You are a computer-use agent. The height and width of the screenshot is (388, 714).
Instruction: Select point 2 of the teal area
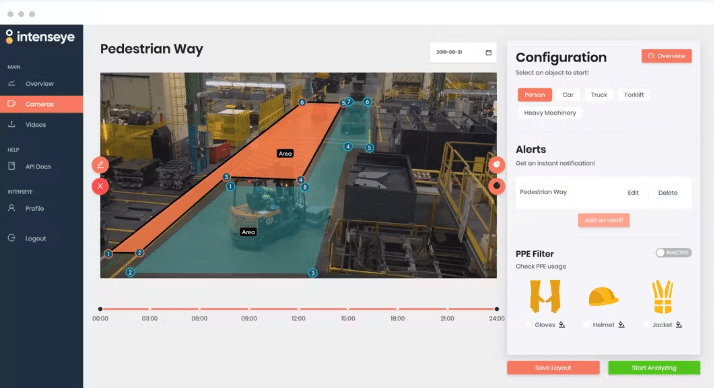[x=130, y=272]
